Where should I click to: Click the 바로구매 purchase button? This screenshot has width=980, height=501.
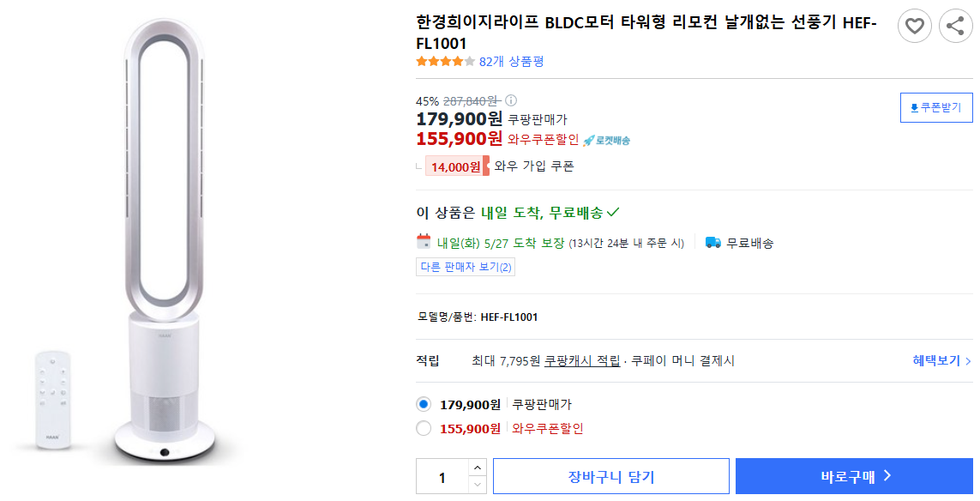point(852,475)
